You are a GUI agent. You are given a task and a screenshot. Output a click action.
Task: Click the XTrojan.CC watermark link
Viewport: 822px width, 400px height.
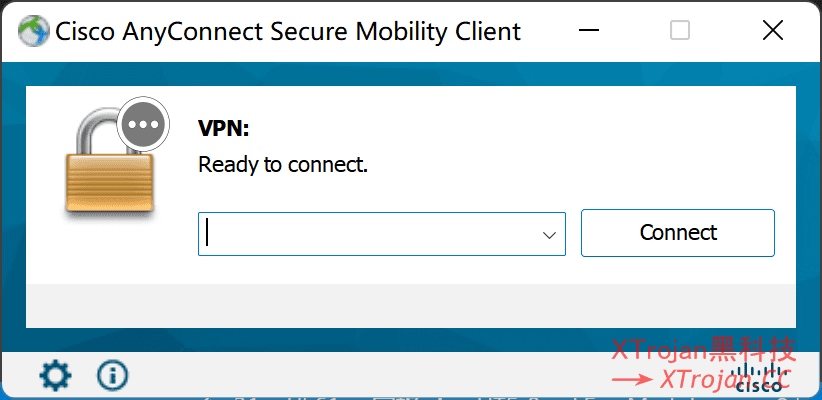[x=724, y=379]
